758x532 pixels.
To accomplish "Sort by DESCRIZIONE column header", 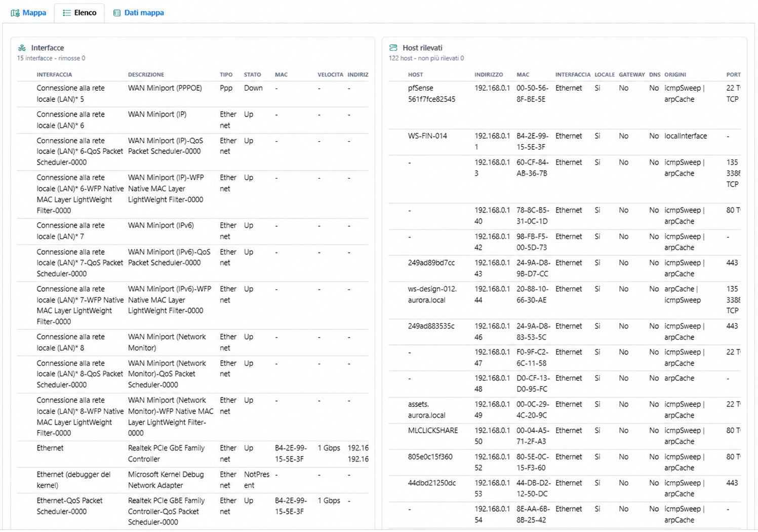I will click(x=146, y=74).
